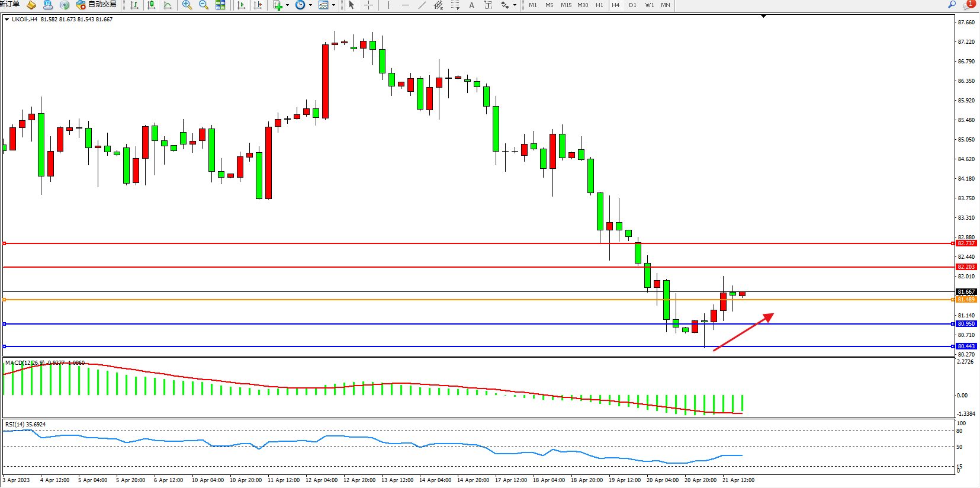The height and width of the screenshot is (488, 980).
Task: Pick the horizontal line drawing tool
Action: [405, 5]
